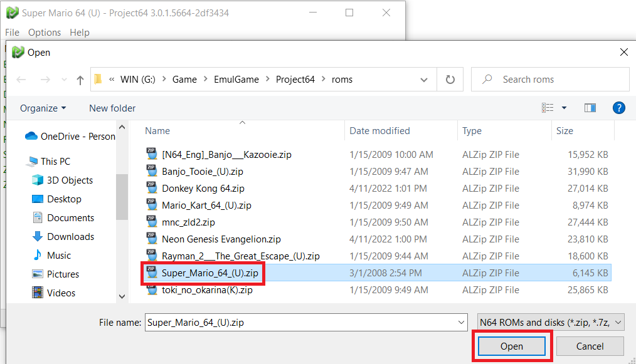Open Help menu in Project64 window

pos(80,33)
